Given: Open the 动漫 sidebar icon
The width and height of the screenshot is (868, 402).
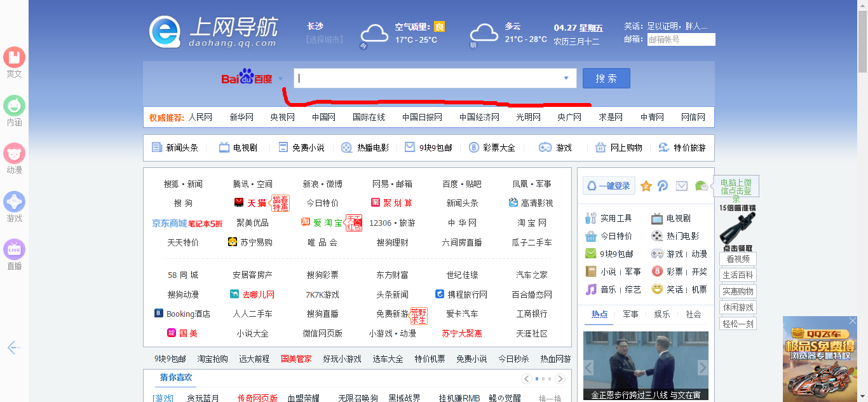Looking at the screenshot, I should click(14, 154).
